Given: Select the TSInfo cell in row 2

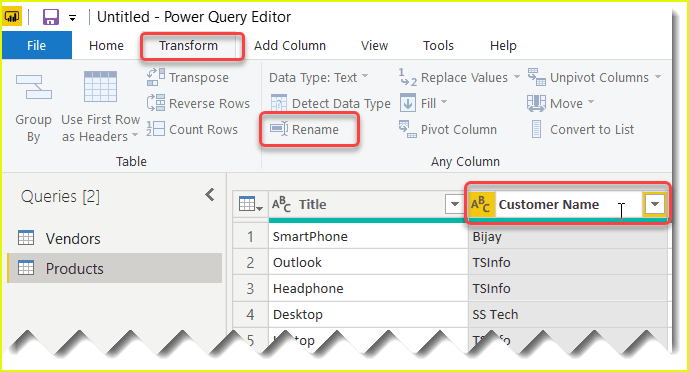Looking at the screenshot, I should click(x=568, y=262).
